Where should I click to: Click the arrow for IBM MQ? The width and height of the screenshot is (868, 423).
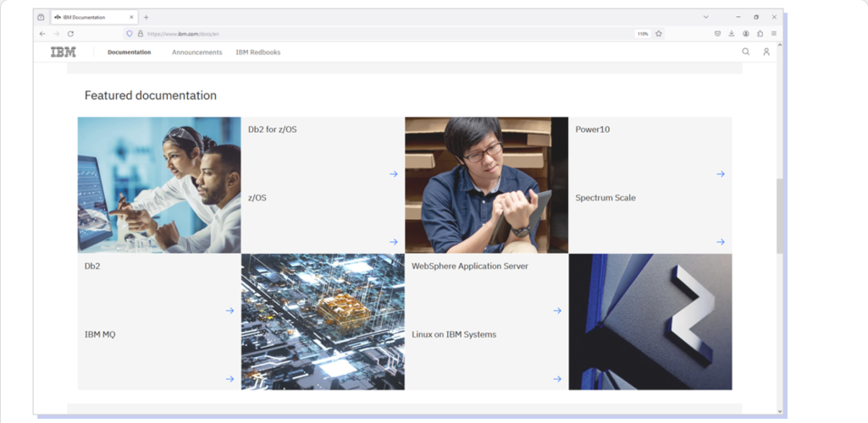point(229,379)
